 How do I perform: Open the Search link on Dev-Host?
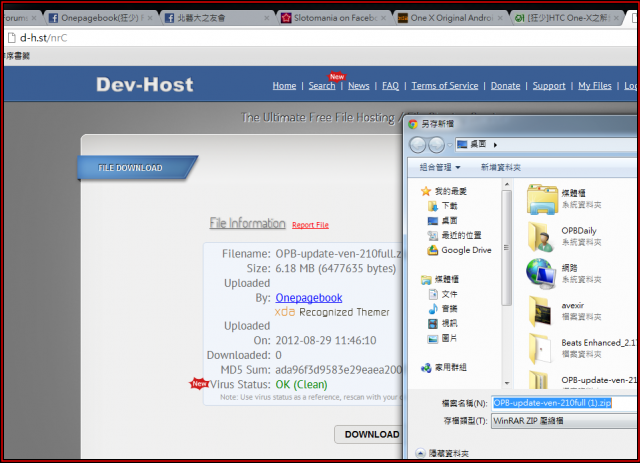click(322, 86)
